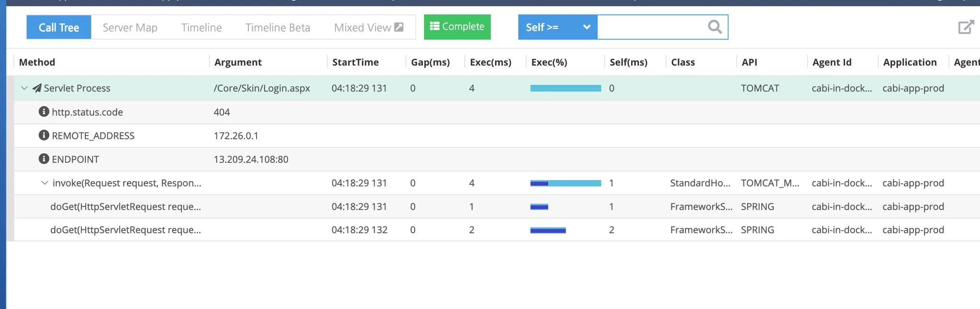980x309 pixels.
Task: Click the Exec(%) bar for Servlet Process
Action: point(565,88)
